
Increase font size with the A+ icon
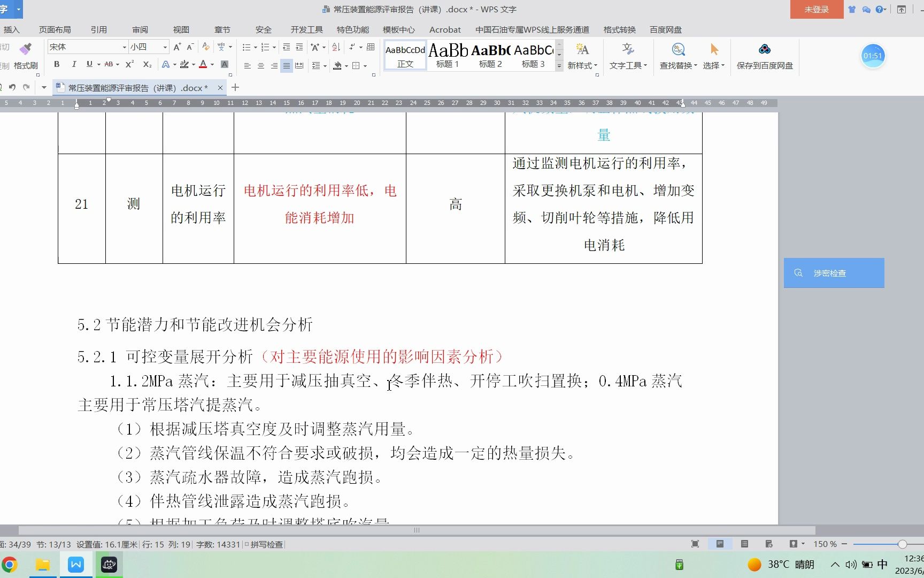pyautogui.click(x=177, y=47)
